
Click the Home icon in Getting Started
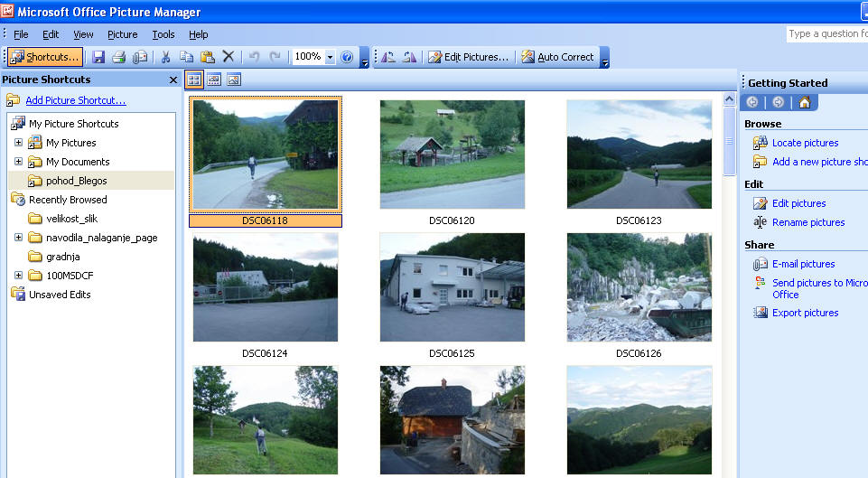(x=805, y=102)
